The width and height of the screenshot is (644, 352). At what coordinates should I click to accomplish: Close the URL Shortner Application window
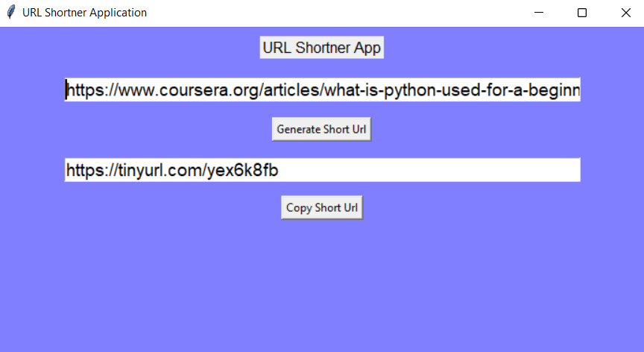pyautogui.click(x=625, y=13)
